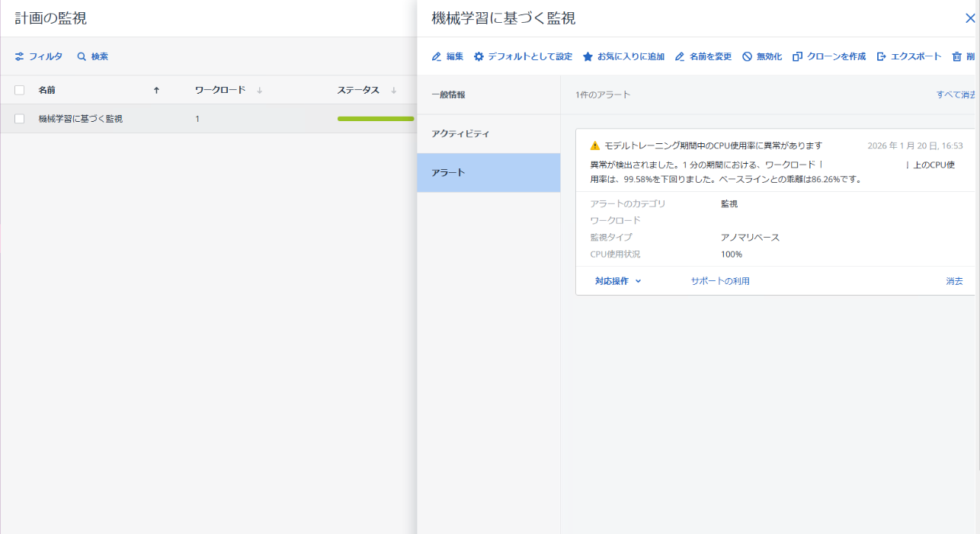Open the アクティビティ tab
The height and width of the screenshot is (534, 980).
coord(460,133)
